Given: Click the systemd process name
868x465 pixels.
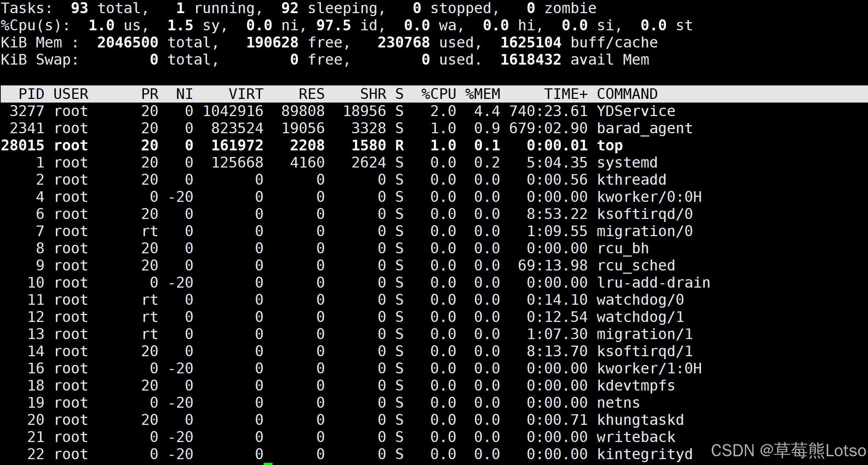Looking at the screenshot, I should (627, 163).
